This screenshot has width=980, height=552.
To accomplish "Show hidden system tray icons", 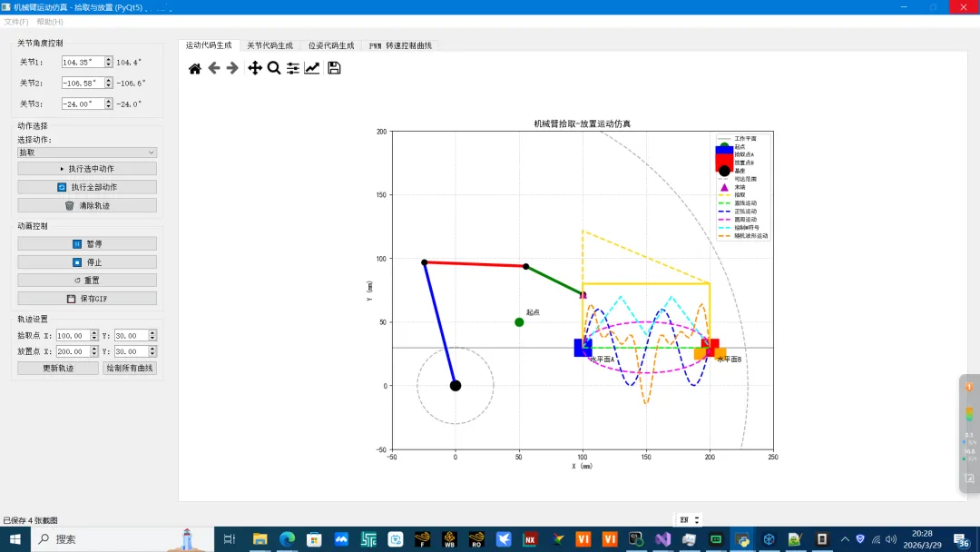I will [845, 539].
